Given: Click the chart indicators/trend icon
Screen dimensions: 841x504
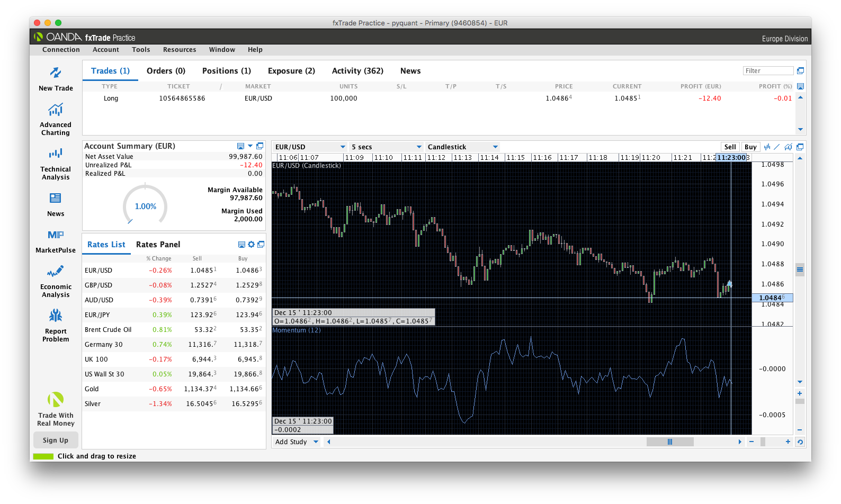Looking at the screenshot, I should [789, 147].
